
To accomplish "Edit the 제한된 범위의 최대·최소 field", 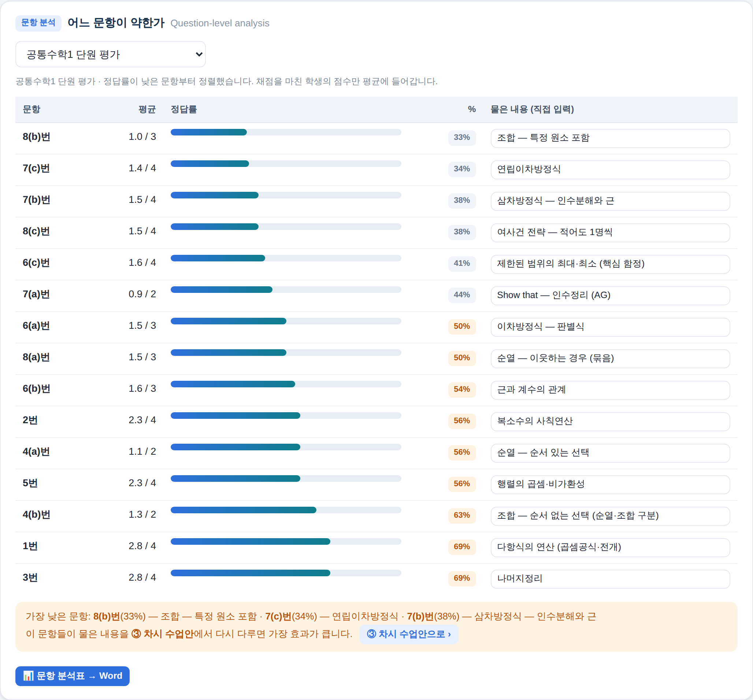I will 610,264.
